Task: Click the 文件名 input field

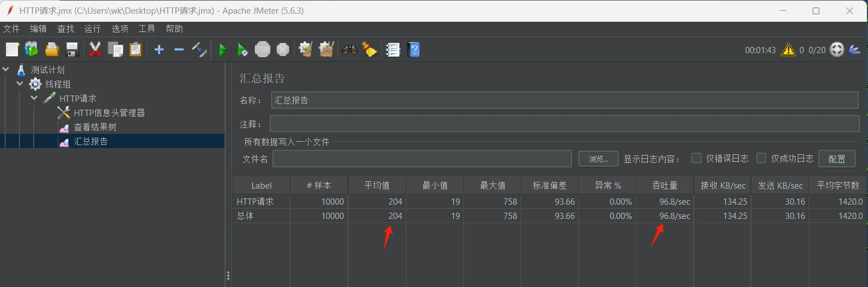Action: click(x=422, y=159)
